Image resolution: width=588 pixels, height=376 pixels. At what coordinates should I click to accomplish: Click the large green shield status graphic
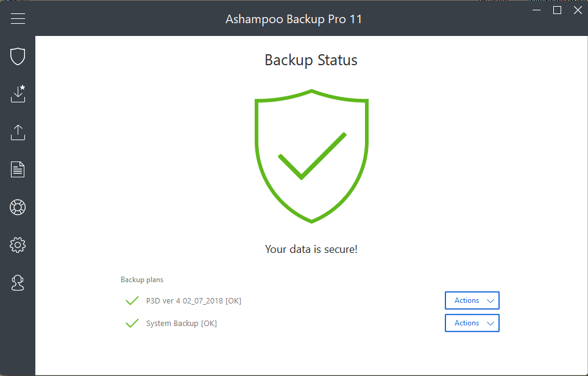[311, 157]
